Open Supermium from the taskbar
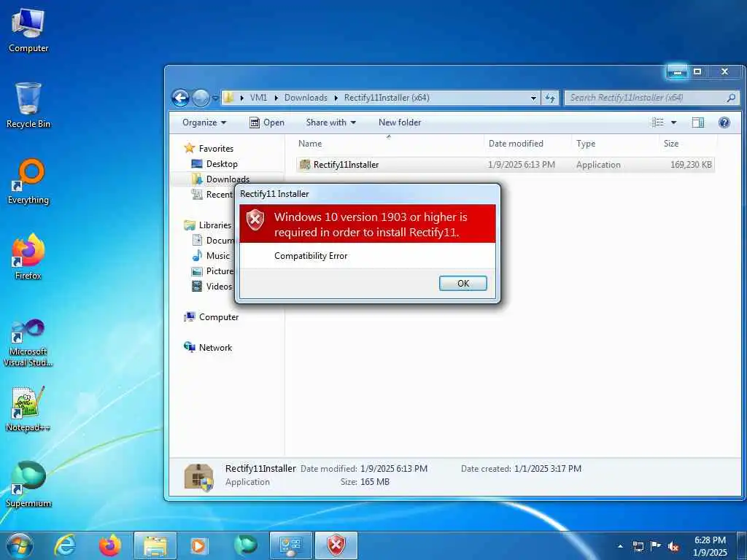 245,545
